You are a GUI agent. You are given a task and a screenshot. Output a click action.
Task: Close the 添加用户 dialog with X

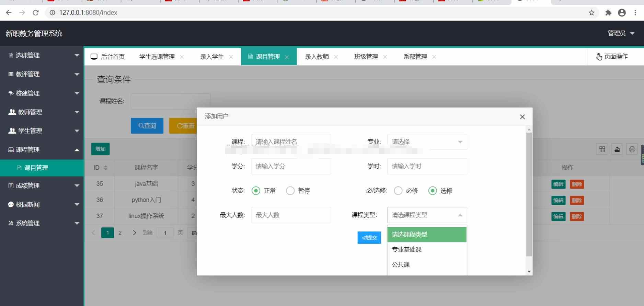pyautogui.click(x=522, y=117)
